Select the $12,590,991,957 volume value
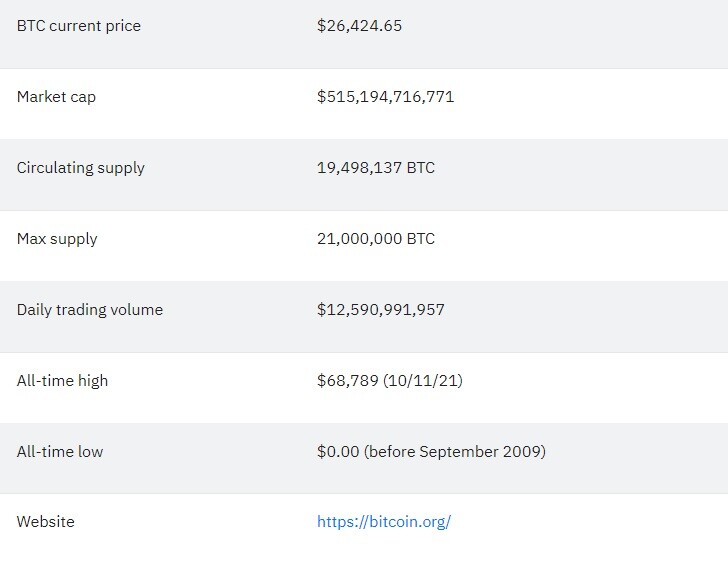 click(381, 310)
